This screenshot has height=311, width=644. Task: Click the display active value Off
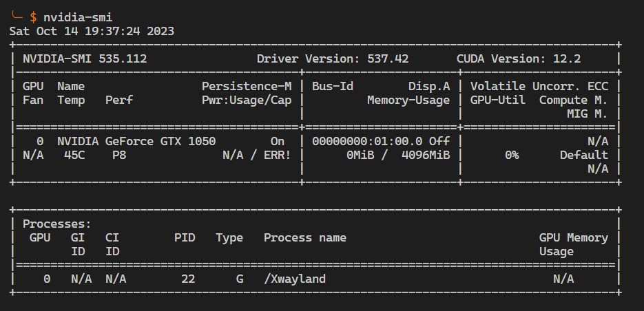click(439, 141)
